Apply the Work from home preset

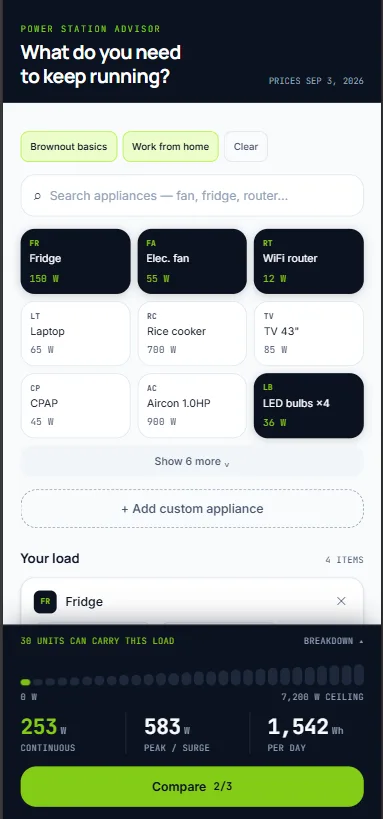(170, 146)
